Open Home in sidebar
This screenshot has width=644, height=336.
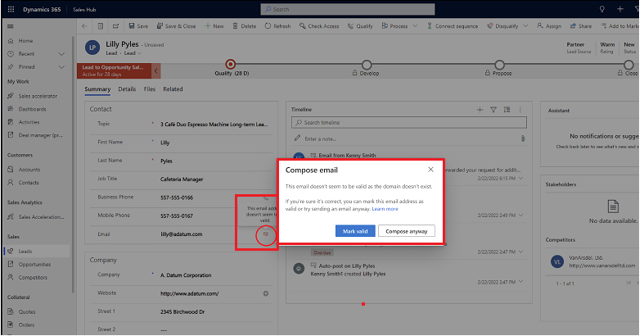(x=25, y=41)
